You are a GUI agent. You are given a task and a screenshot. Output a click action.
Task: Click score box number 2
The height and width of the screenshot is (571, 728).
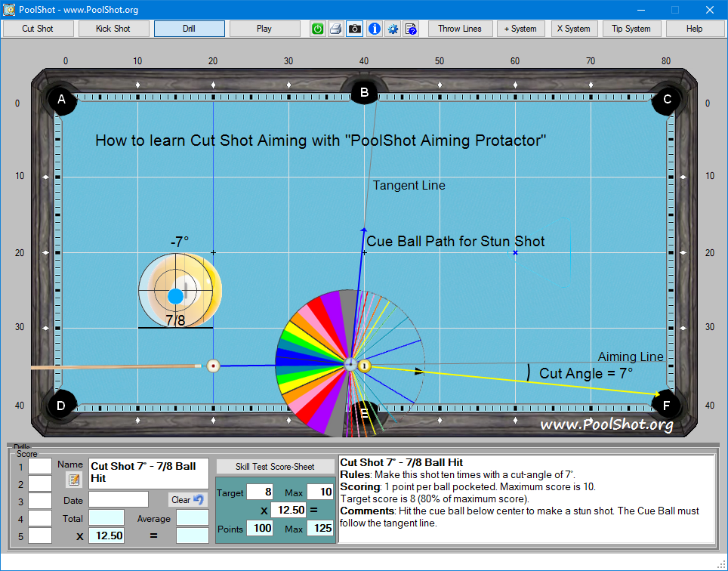pyautogui.click(x=40, y=483)
